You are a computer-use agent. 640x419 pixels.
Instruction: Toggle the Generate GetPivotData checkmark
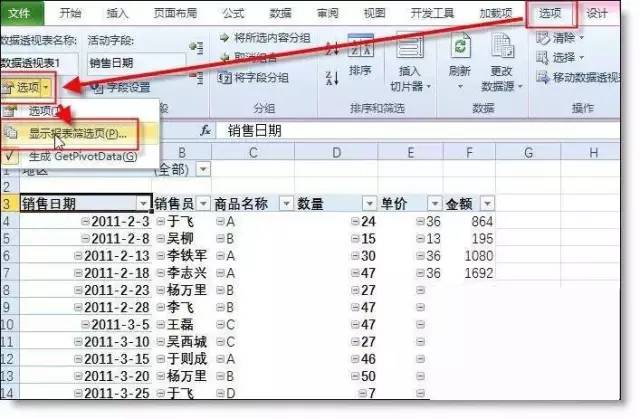(10, 156)
